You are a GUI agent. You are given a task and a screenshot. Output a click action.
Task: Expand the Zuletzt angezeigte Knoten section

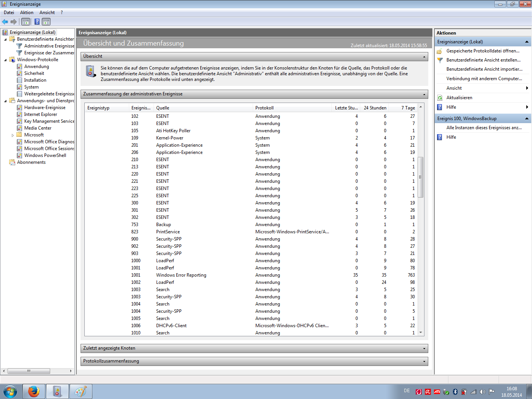click(x=424, y=348)
